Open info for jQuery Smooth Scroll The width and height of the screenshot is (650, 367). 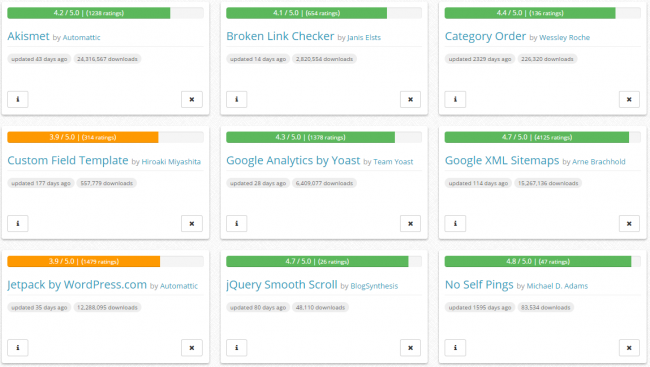tap(237, 348)
